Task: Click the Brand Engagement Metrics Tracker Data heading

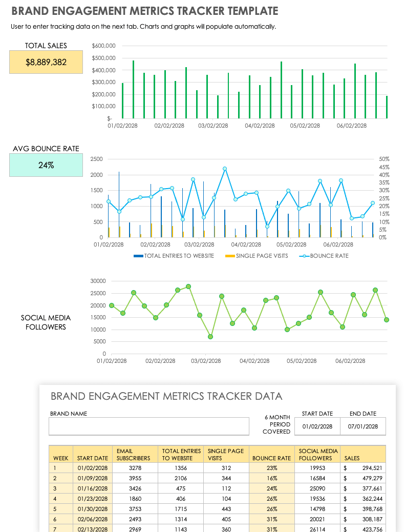Action: pyautogui.click(x=166, y=396)
